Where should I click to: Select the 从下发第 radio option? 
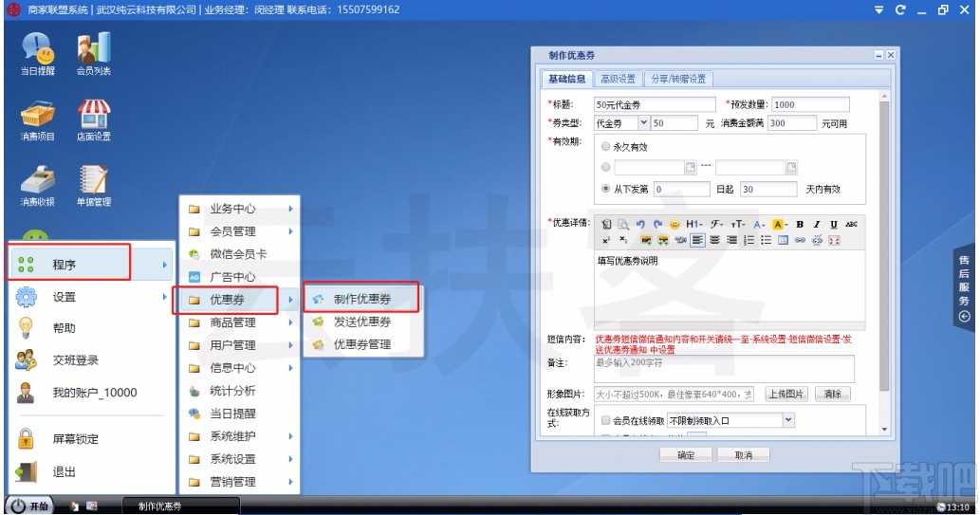click(605, 188)
